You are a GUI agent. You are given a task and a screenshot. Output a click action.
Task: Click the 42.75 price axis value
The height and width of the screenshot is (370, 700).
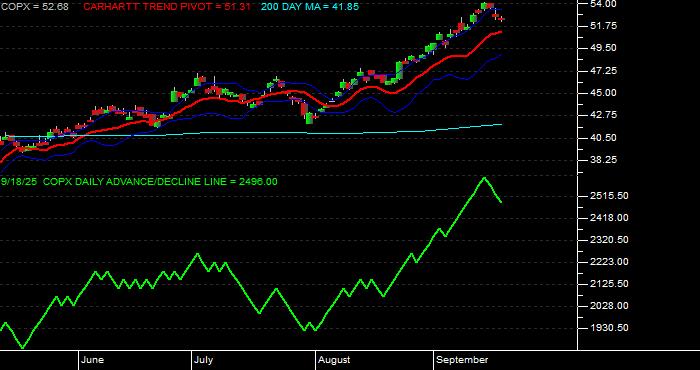click(x=604, y=115)
